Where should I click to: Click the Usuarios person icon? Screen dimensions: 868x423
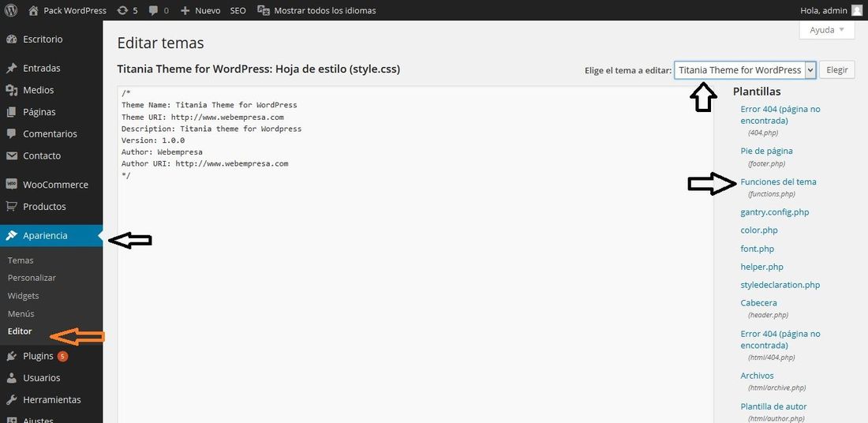click(12, 377)
